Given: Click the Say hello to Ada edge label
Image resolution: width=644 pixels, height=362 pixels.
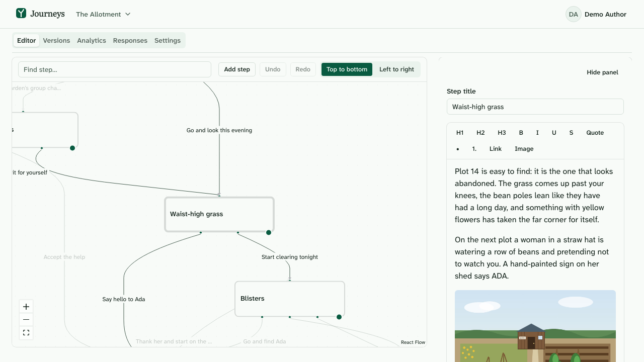Looking at the screenshot, I should [124, 299].
